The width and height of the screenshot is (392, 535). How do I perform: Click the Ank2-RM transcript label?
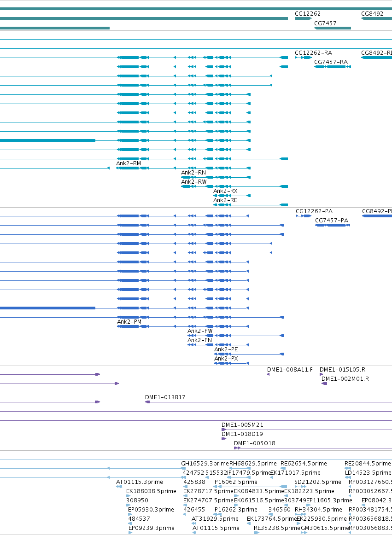pos(129,163)
